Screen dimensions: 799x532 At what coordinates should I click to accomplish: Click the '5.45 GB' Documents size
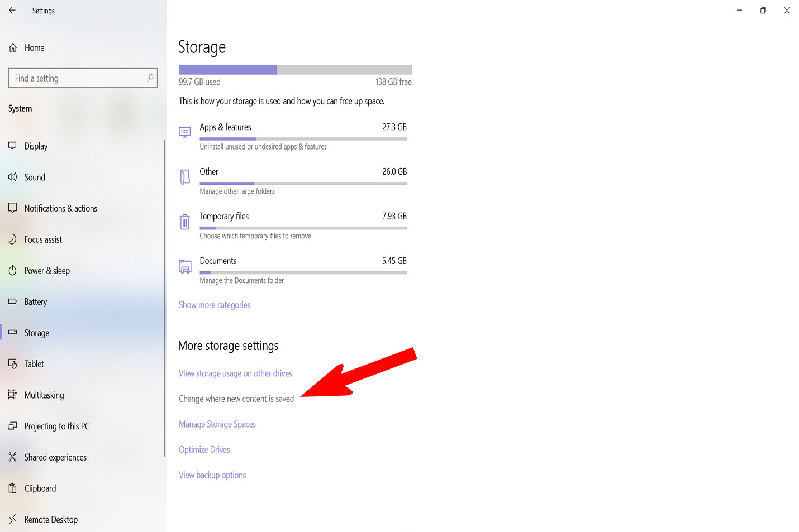[394, 261]
